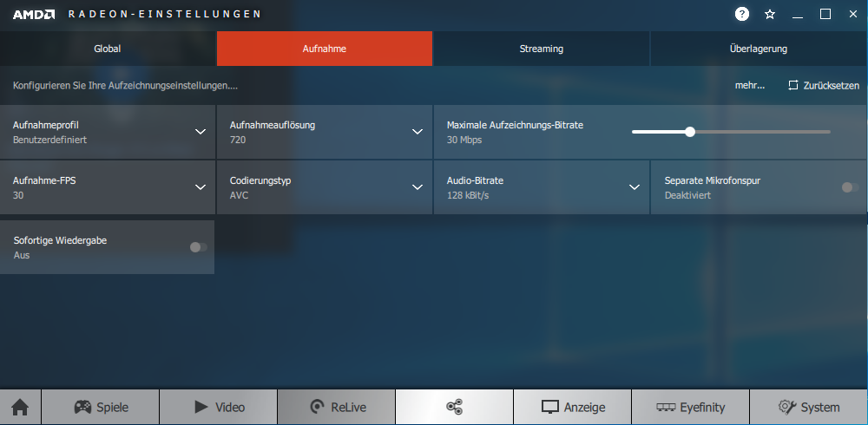Open the help question mark icon
The height and width of the screenshot is (425, 868).
coord(742,15)
